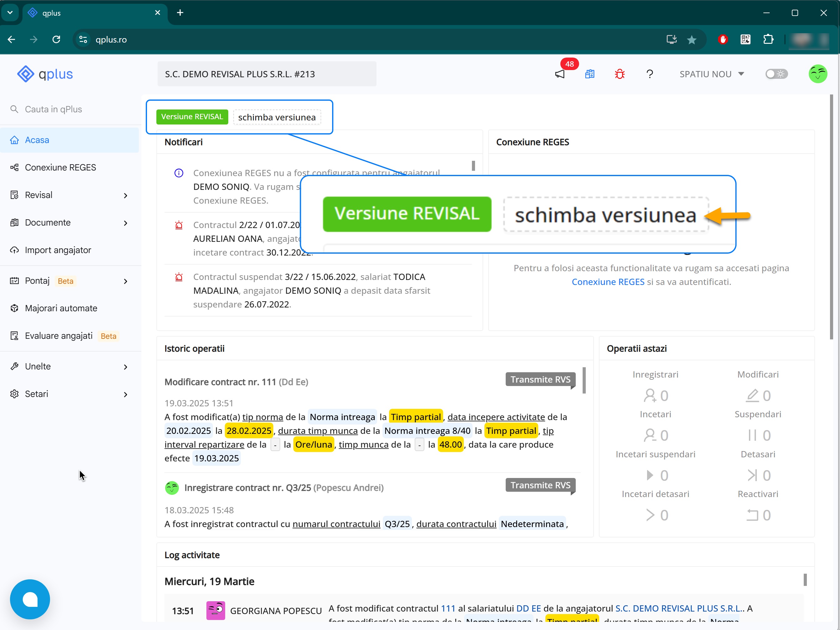Click Transmite RVS for contract Q3/25
Image resolution: width=840 pixels, height=630 pixels.
540,485
